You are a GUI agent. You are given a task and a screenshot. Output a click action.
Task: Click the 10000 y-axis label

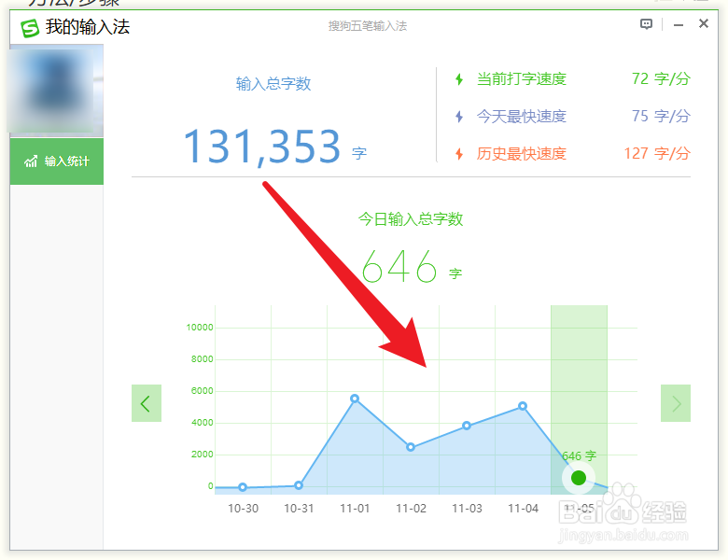(x=200, y=328)
